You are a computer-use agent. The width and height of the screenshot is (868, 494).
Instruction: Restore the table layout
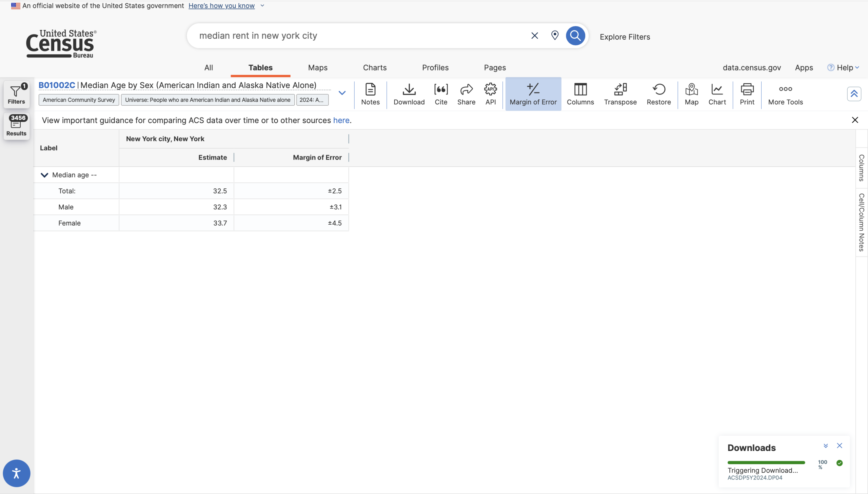pos(658,94)
